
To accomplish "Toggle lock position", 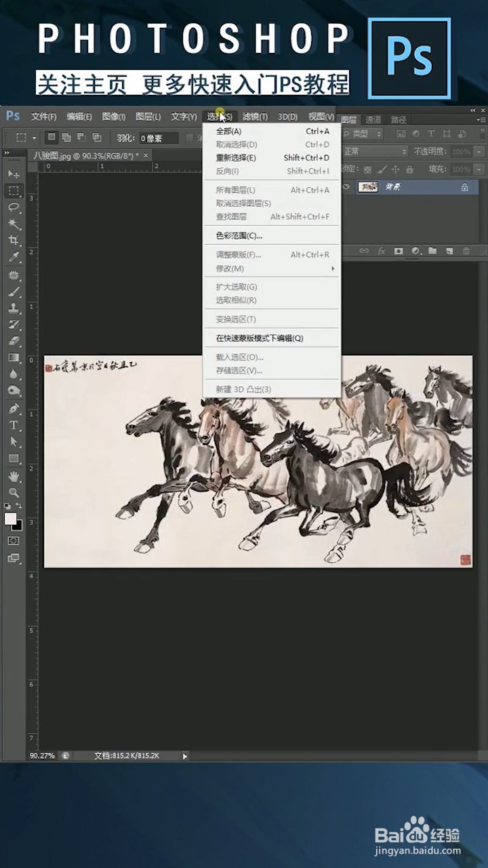I will coord(396,170).
